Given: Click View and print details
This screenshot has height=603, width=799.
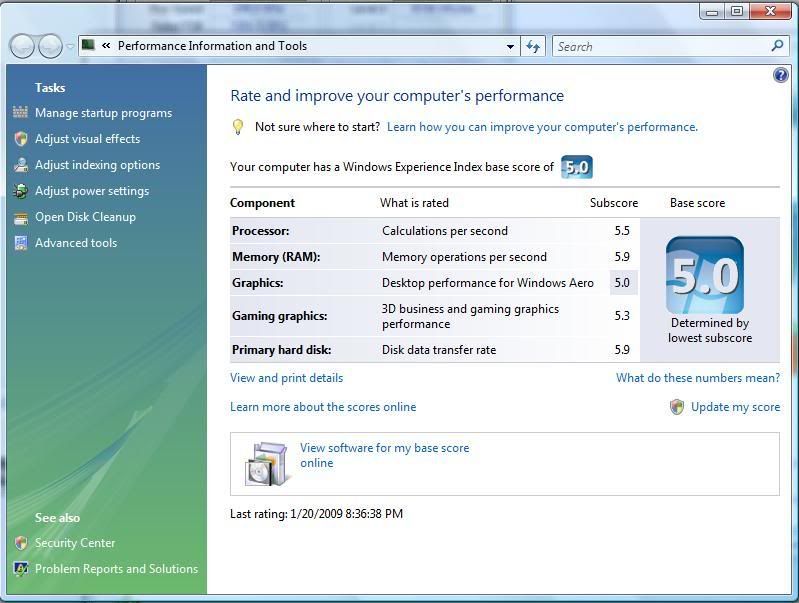Looking at the screenshot, I should [286, 378].
